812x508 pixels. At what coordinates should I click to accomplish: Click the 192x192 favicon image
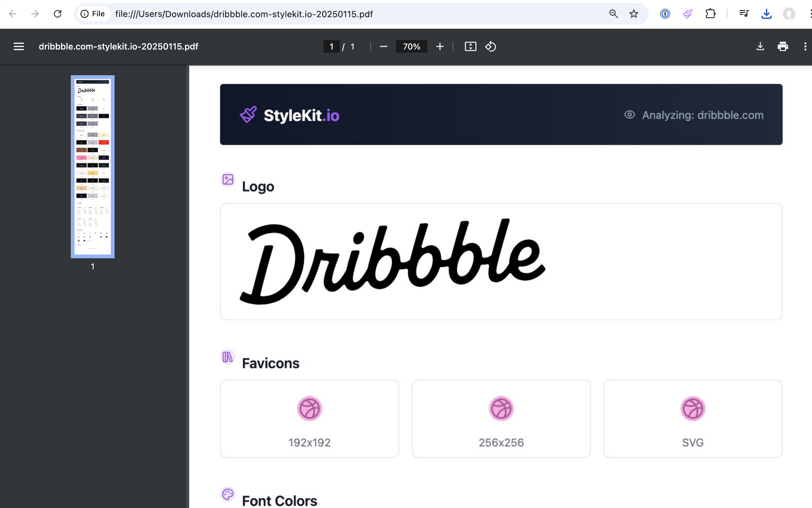[309, 409]
